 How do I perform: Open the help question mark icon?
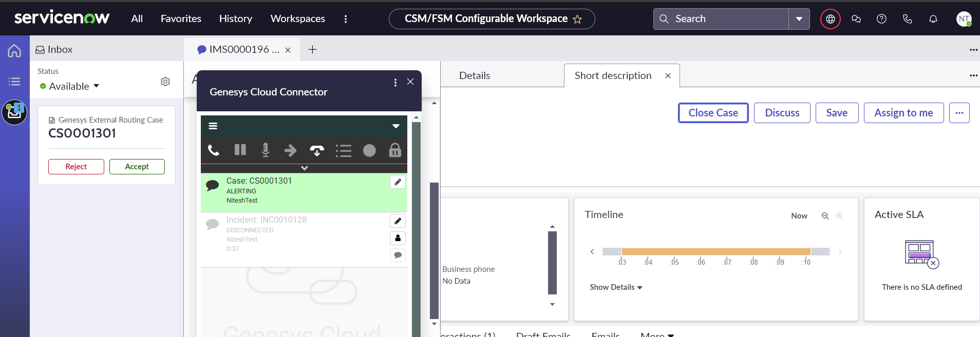881,19
